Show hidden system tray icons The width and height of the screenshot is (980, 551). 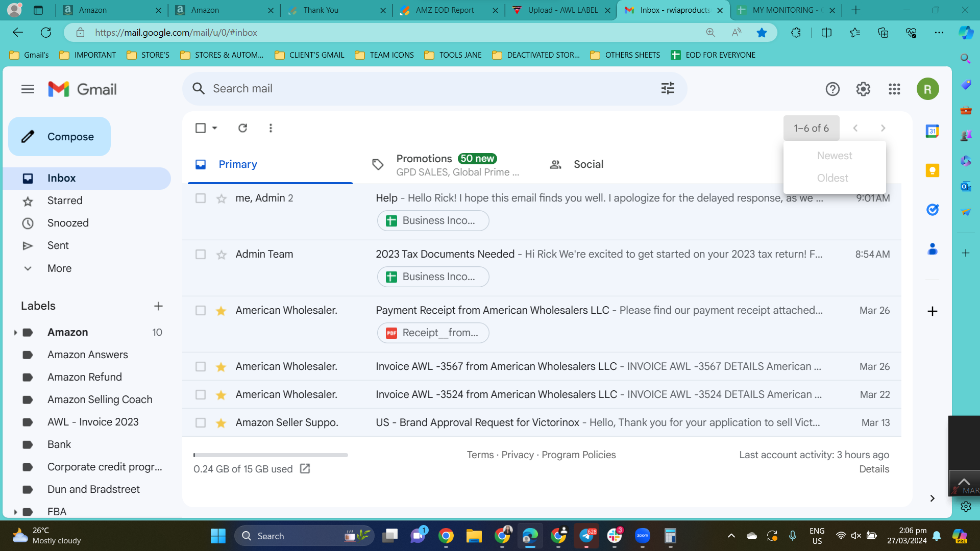[x=731, y=536]
